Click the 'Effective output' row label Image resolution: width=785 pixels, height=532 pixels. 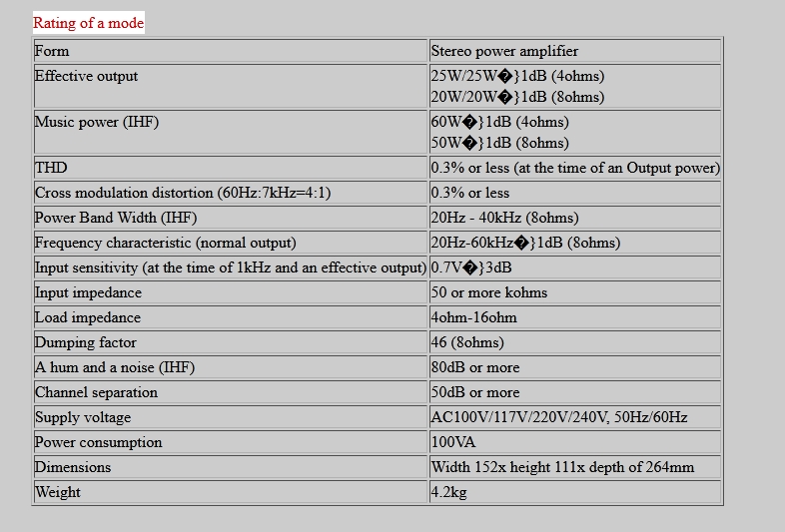(x=87, y=77)
